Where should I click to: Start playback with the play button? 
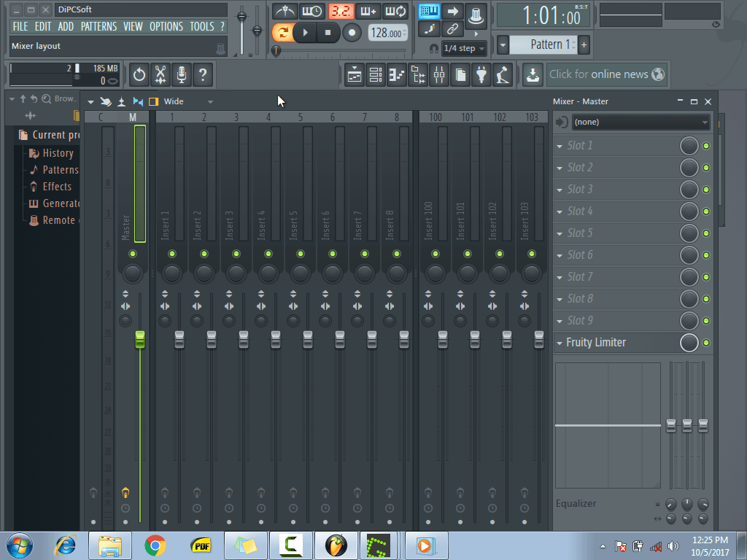click(306, 33)
